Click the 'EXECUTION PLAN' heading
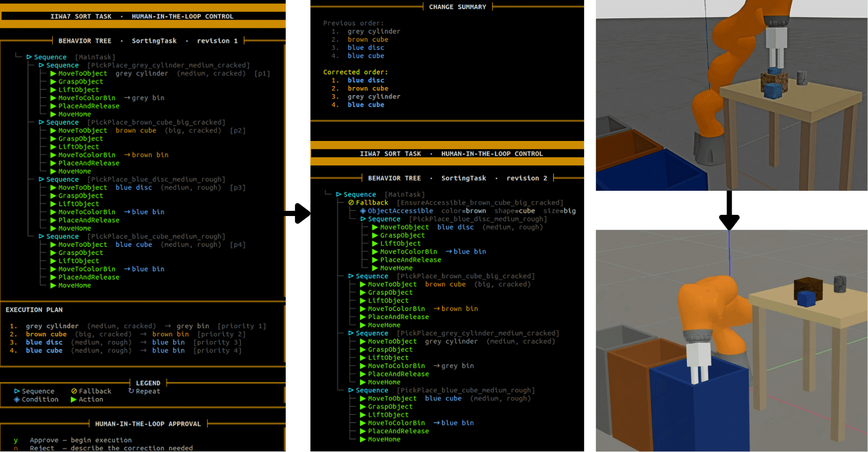The image size is (868, 452). coord(34,310)
